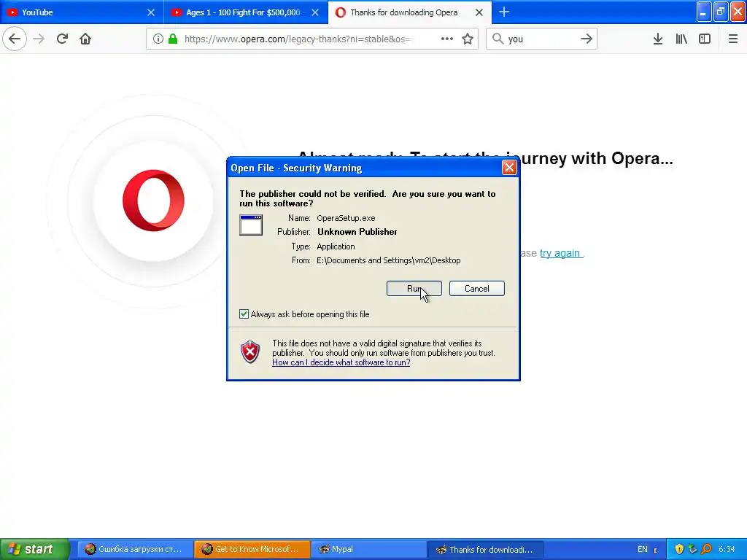Open the hamburger application menu
747x560 pixels.
click(x=733, y=39)
